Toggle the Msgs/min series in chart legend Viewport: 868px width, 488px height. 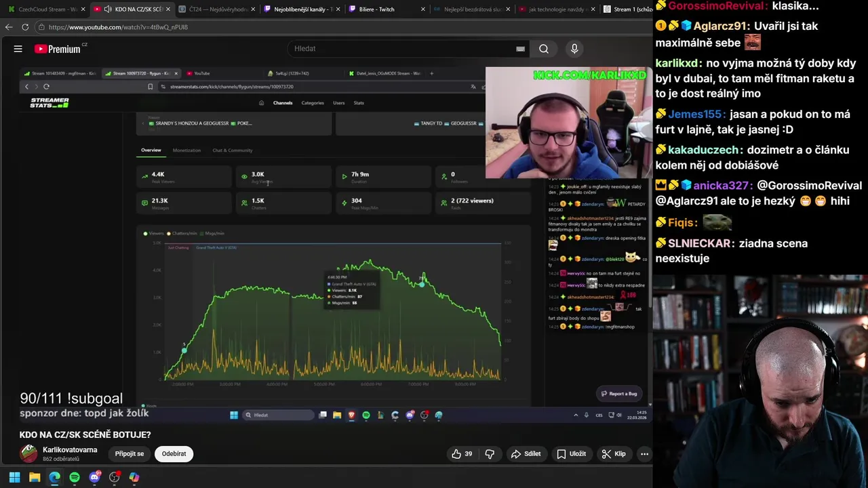pyautogui.click(x=212, y=233)
